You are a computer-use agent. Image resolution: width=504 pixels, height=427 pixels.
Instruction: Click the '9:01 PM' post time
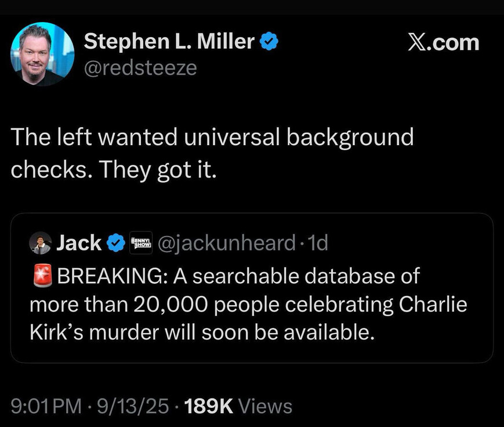coord(46,406)
